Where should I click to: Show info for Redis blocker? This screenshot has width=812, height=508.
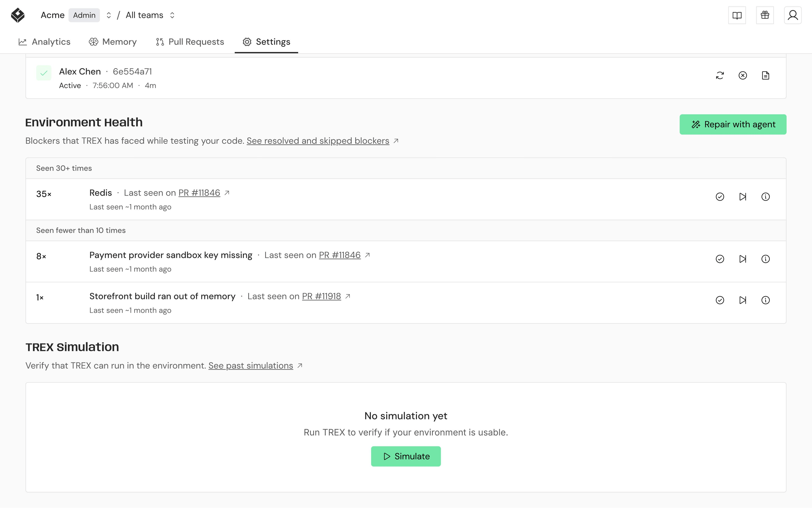pos(765,197)
